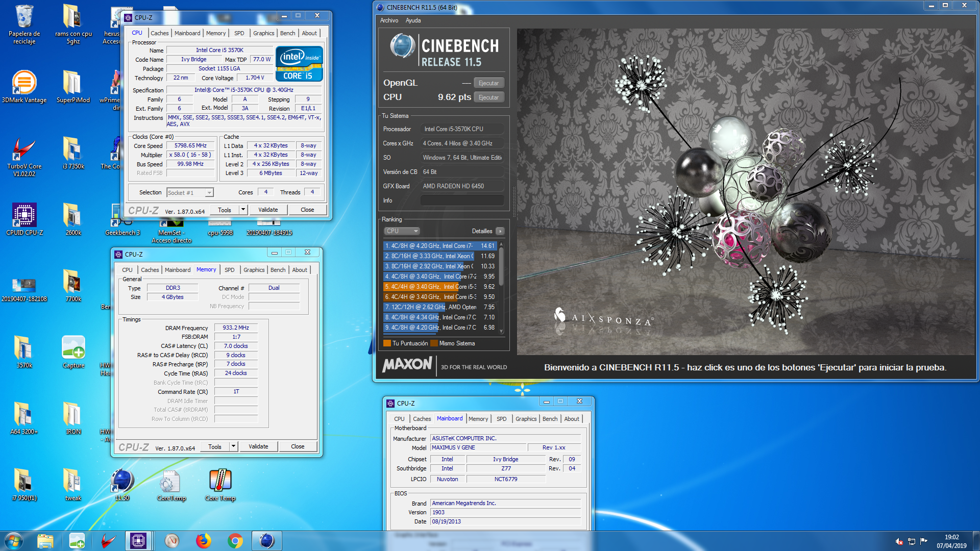Open the volume control in system tray
This screenshot has width=980, height=551.
tap(899, 541)
